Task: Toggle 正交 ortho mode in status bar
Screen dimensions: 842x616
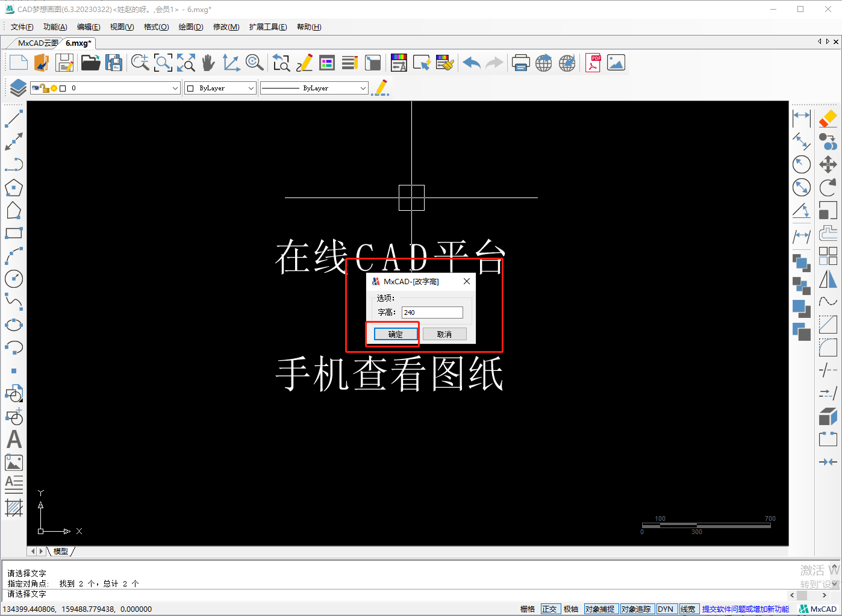Action: pos(550,609)
